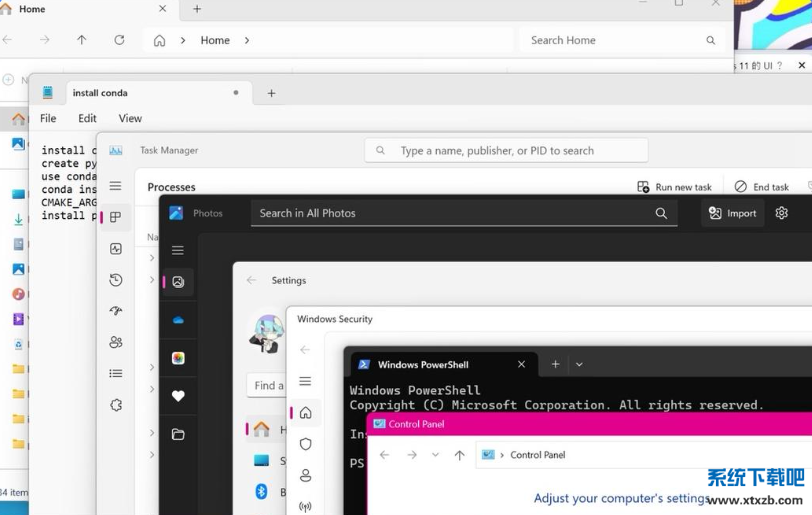The height and width of the screenshot is (515, 812).
Task: Open Control Panel recent locations dropdown
Action: 435,455
